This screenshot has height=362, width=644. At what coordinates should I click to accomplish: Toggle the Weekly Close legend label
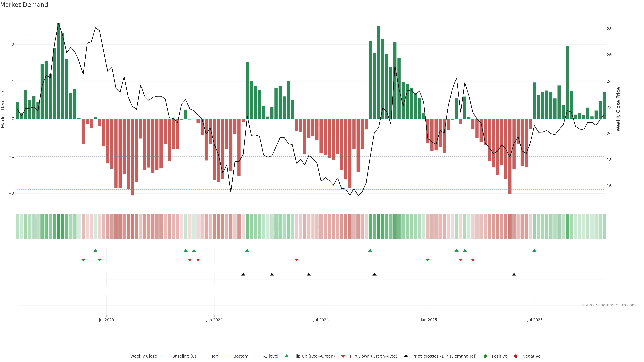[x=144, y=356]
